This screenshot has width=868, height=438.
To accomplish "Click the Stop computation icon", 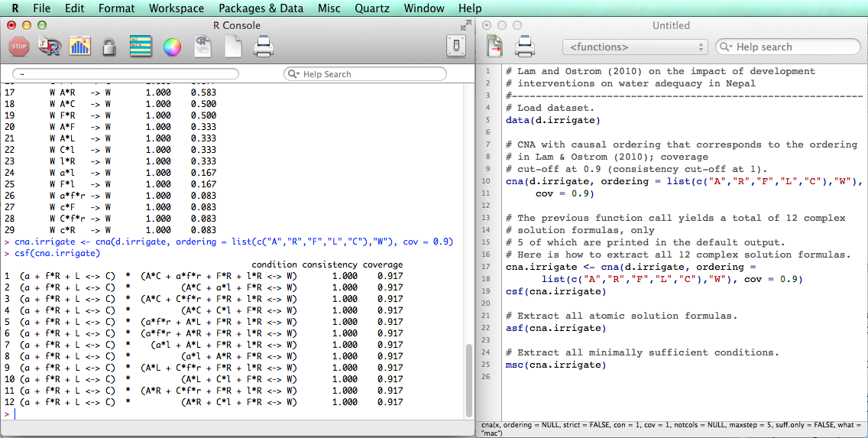I will click(19, 47).
